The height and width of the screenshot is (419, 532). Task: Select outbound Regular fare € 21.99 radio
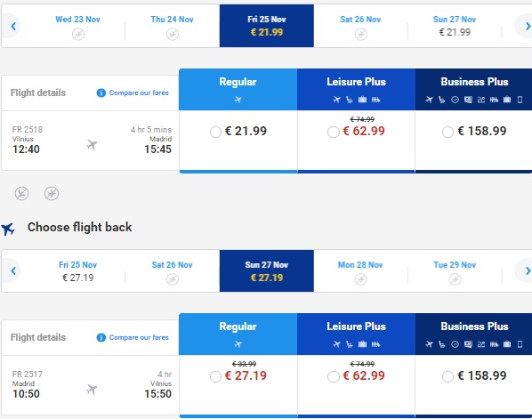[215, 132]
